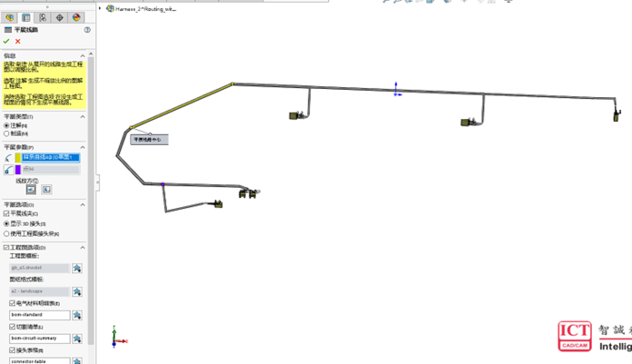
Task: Click the red X cancel icon
Action: coord(17,41)
